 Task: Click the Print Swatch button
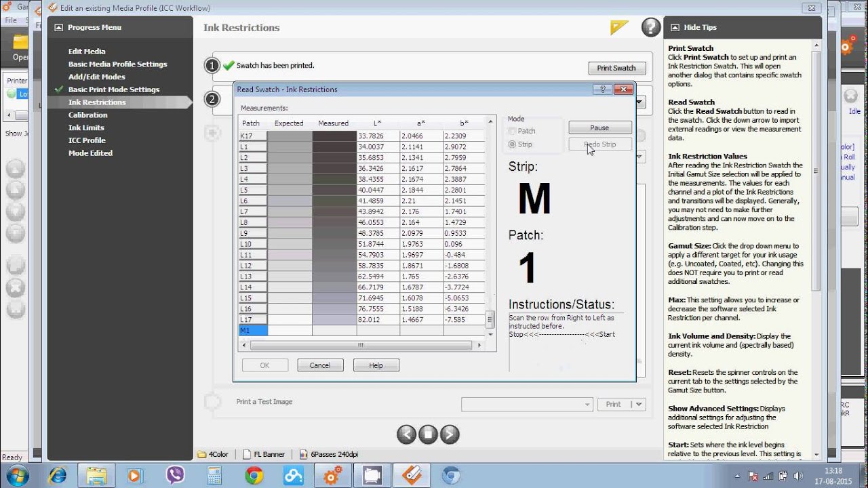[616, 68]
